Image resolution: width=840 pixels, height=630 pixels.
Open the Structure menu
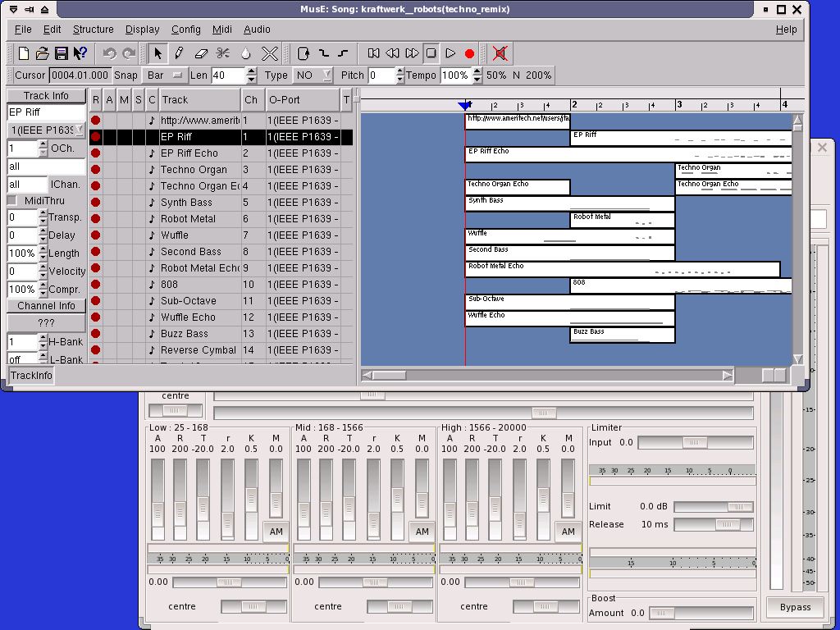[x=93, y=30]
